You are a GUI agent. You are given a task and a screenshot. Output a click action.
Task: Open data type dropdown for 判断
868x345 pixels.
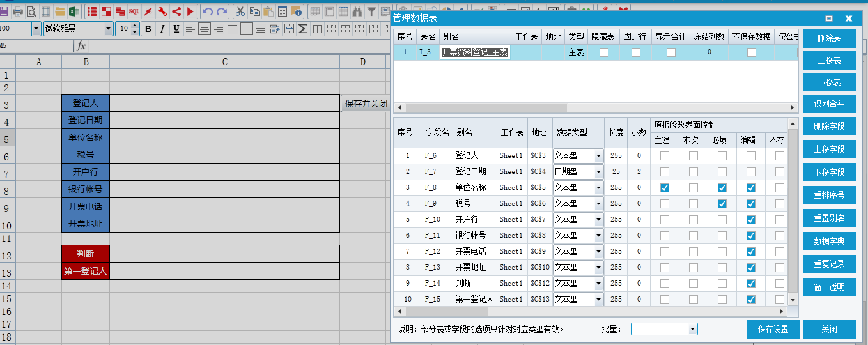click(598, 283)
